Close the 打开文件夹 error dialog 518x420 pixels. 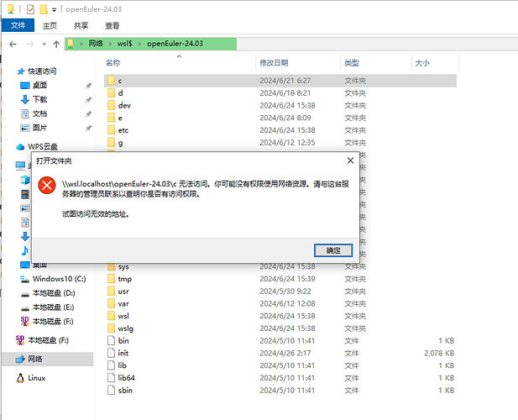click(x=350, y=160)
